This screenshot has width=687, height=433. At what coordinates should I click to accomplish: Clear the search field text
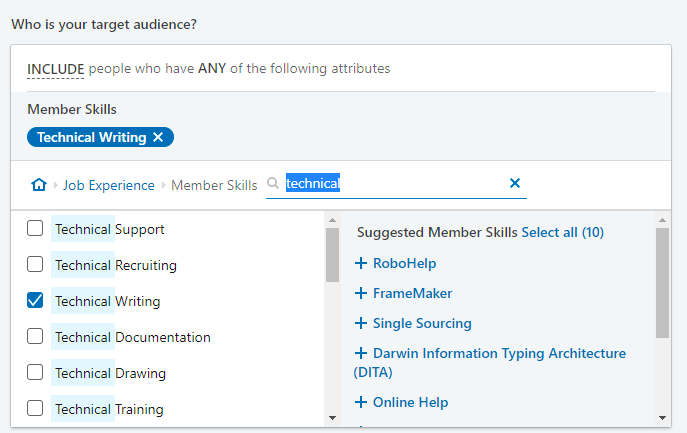point(515,183)
